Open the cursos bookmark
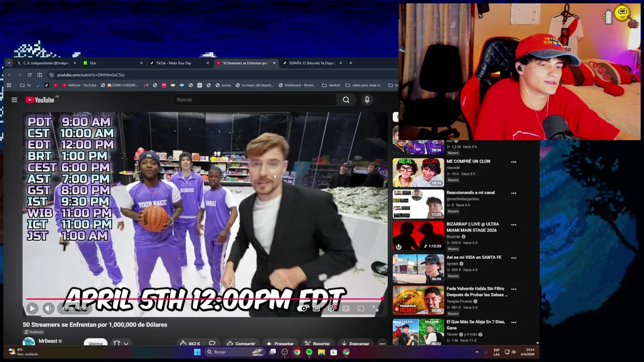This screenshot has width=644, height=362. [x=223, y=85]
